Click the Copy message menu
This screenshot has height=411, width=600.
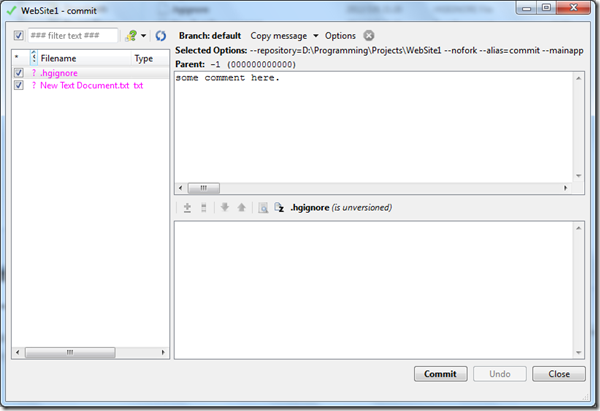click(279, 36)
